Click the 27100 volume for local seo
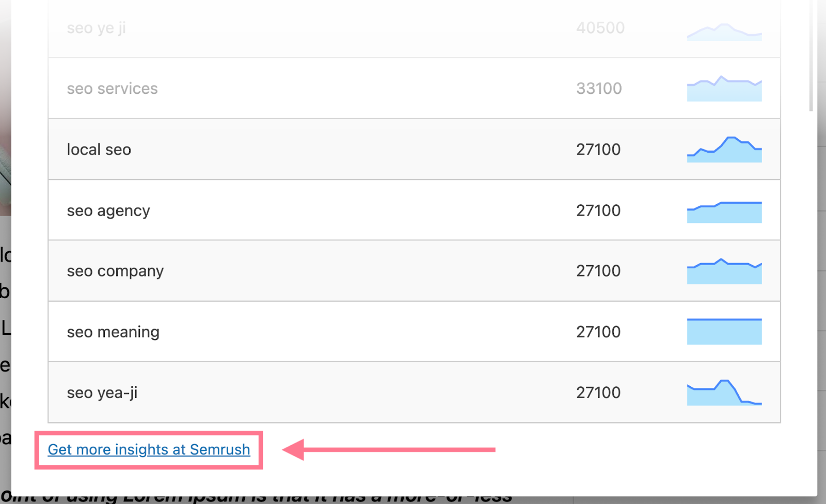 click(x=598, y=150)
